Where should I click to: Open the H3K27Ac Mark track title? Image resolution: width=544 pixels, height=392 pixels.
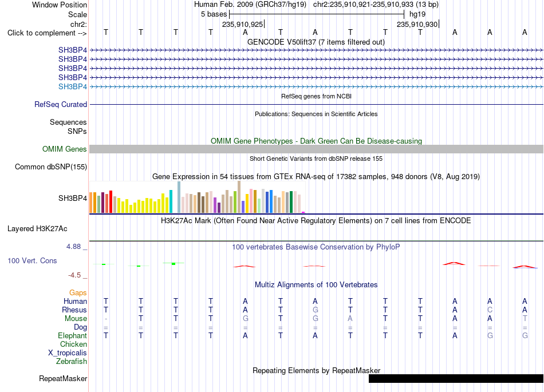point(316,221)
